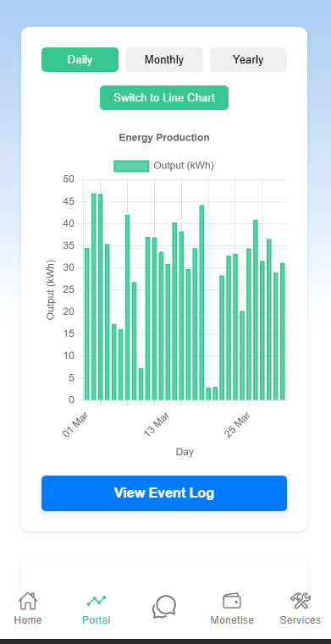Click the first bar on the chart
Screen dimensions: 331x644
(x=86, y=324)
